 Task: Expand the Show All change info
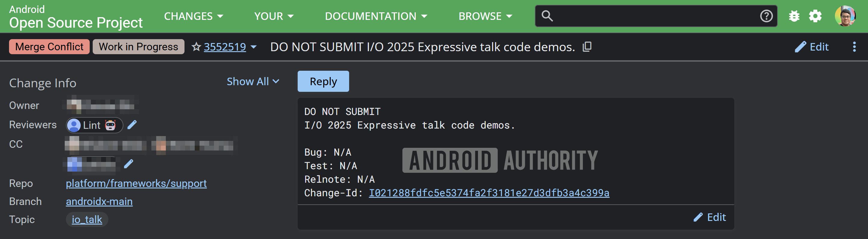[x=253, y=81]
